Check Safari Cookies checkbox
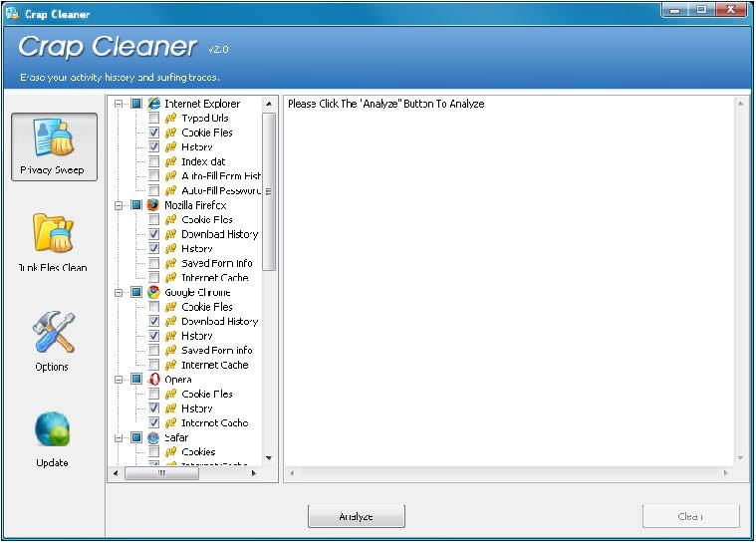The height and width of the screenshot is (543, 756). coord(153,452)
